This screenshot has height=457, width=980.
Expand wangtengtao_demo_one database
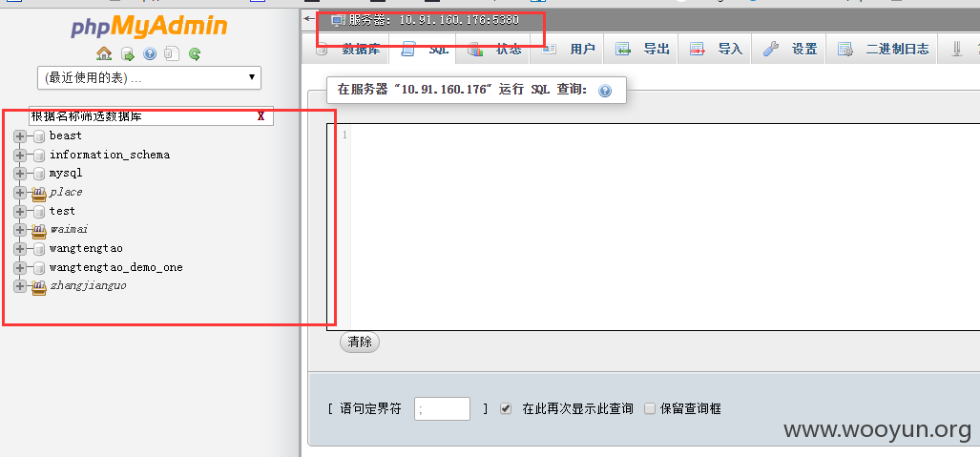click(x=20, y=267)
